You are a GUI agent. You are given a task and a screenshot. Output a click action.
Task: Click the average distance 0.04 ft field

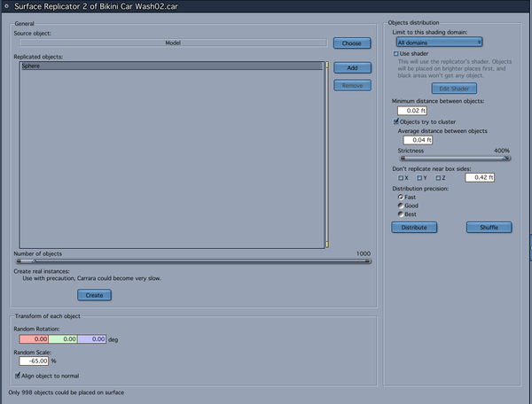(418, 140)
